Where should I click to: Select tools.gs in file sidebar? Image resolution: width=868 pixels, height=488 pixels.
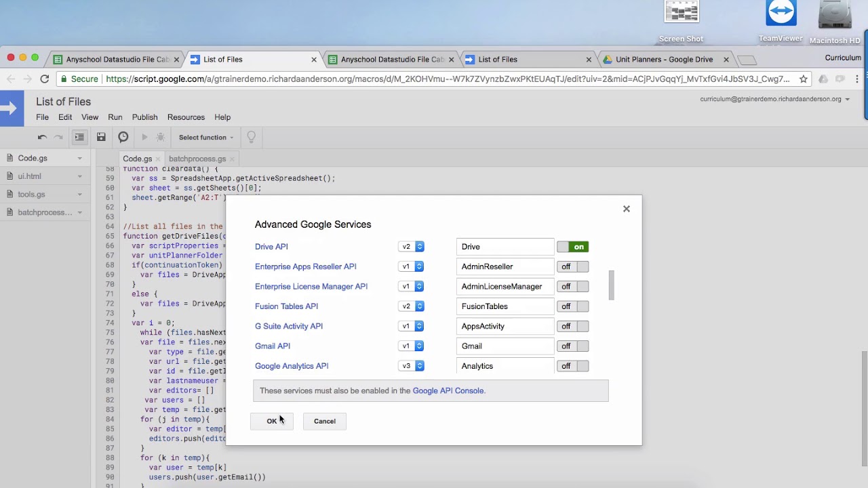tap(31, 195)
